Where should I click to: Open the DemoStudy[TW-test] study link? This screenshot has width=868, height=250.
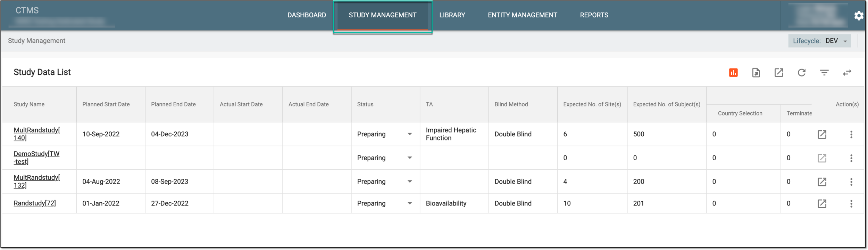(x=36, y=158)
